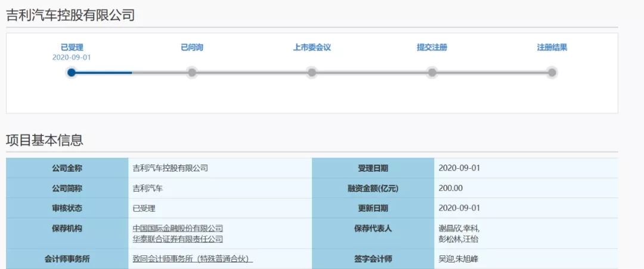Click the 吴迎,朱旭峰 accountant names

coord(459,259)
